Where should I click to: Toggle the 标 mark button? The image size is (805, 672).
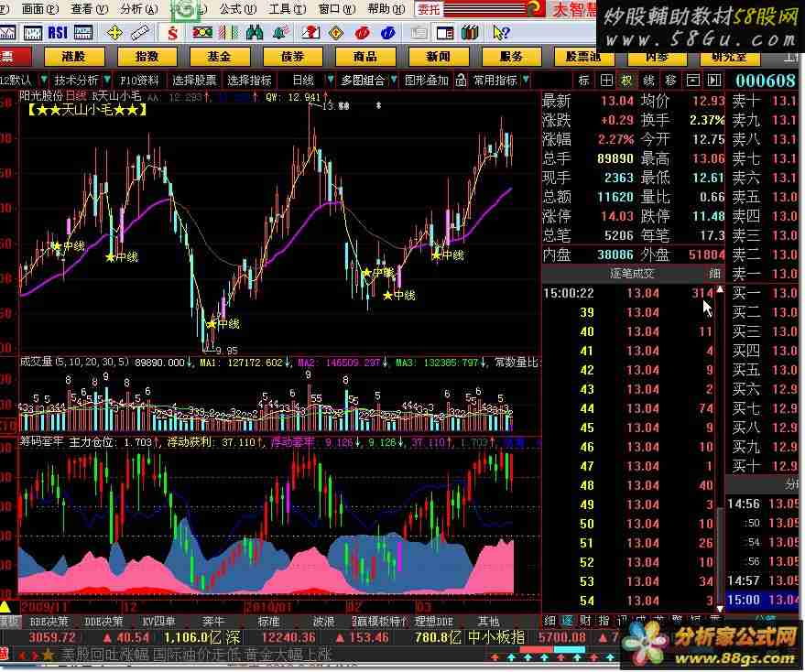pos(583,81)
